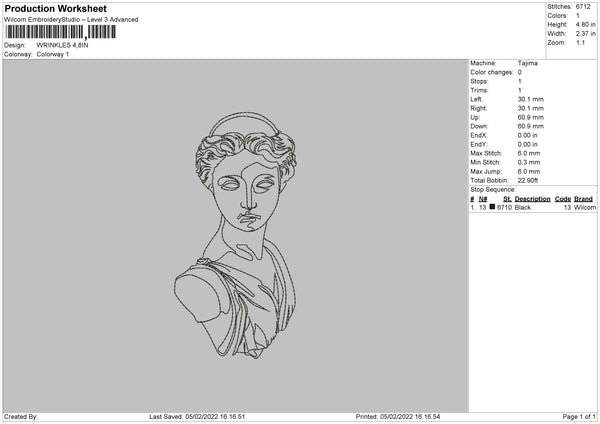This screenshot has height=424, width=600.
Task: Click the Machine value Tajima
Action: [x=528, y=63]
